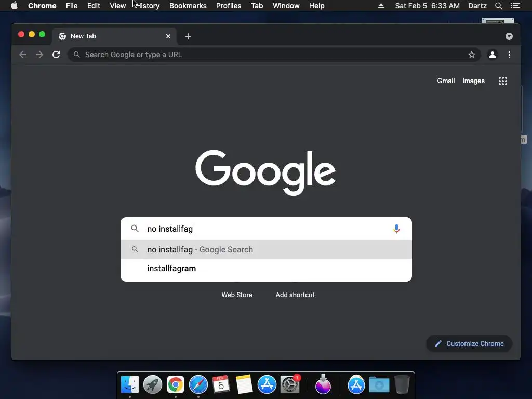Open Calendar from the Dock
Viewport: 532px width, 399px height.
click(221, 385)
